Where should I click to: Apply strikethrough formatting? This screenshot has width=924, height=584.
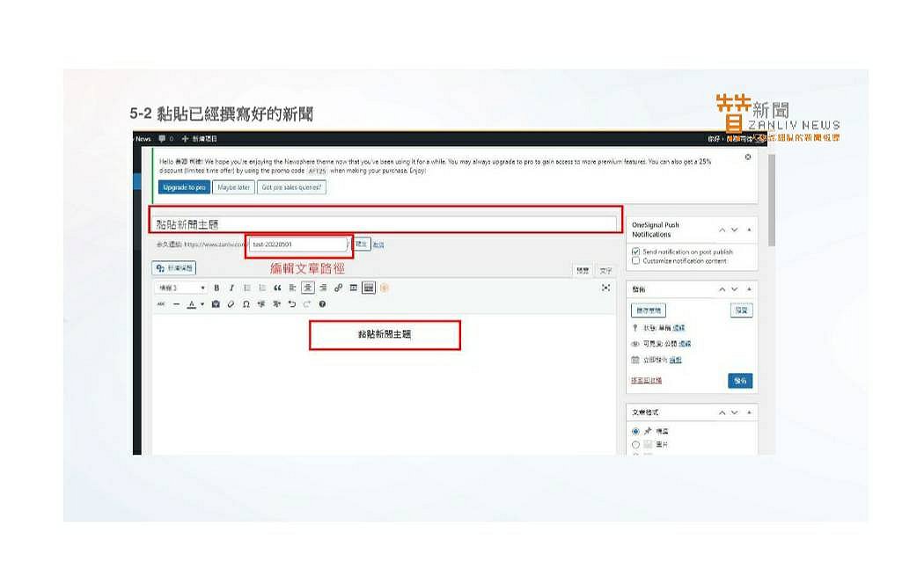[161, 304]
